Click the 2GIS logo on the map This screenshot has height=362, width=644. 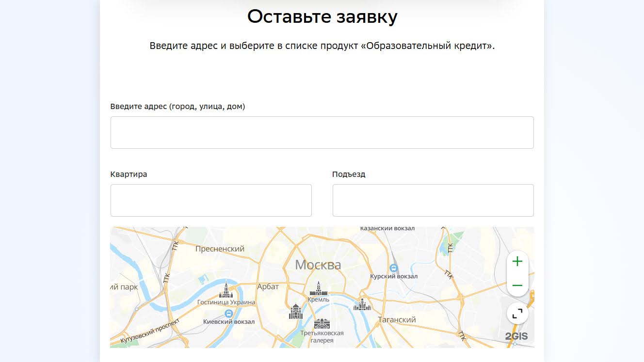[x=516, y=336]
